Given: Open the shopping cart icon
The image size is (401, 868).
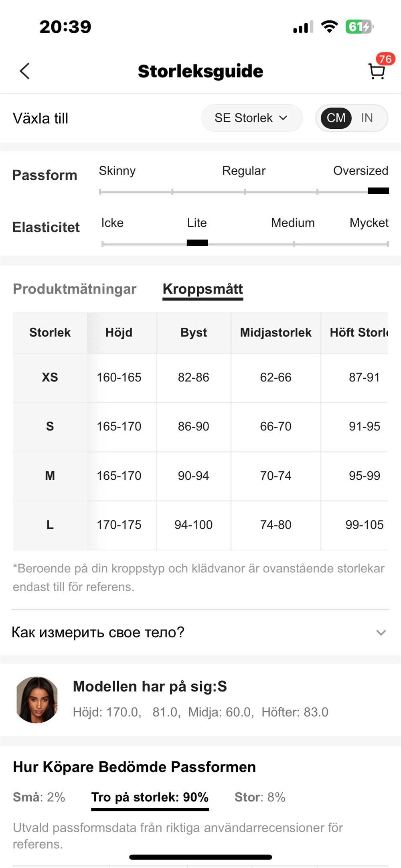Looking at the screenshot, I should coord(377,72).
